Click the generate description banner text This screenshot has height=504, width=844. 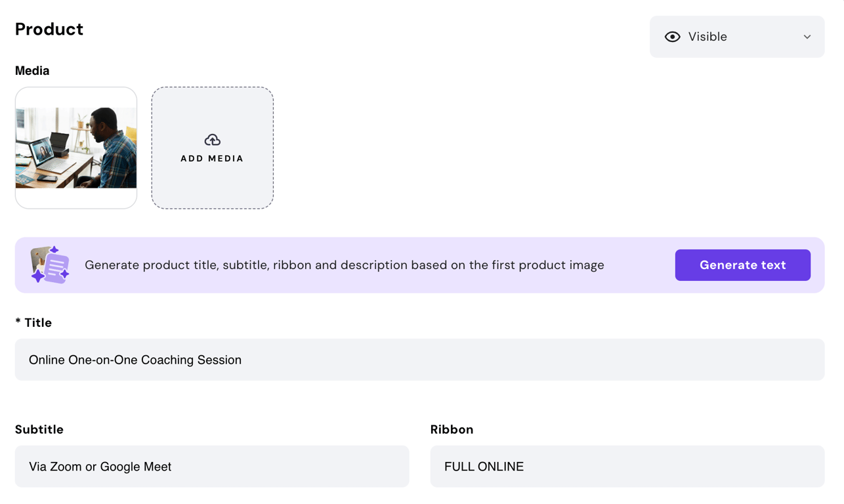(344, 264)
